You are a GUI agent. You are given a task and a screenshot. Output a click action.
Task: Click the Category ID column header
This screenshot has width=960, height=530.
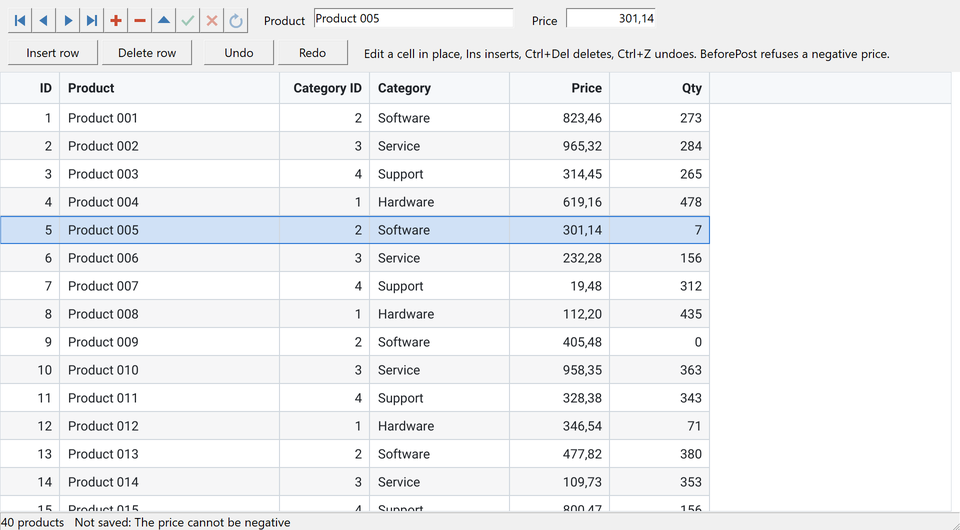tap(324, 88)
